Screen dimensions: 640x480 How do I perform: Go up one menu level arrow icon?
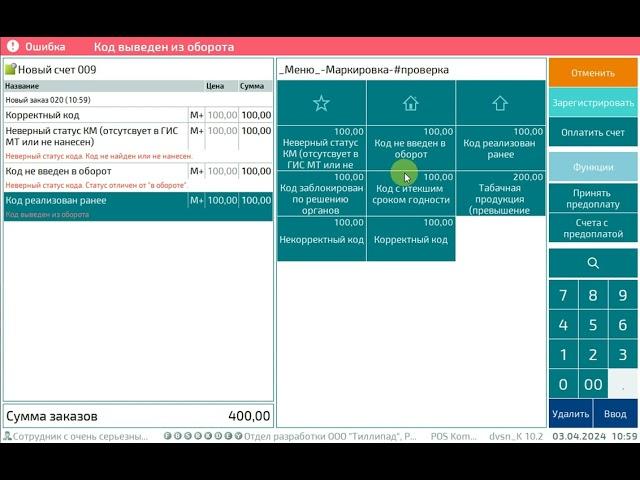click(500, 103)
